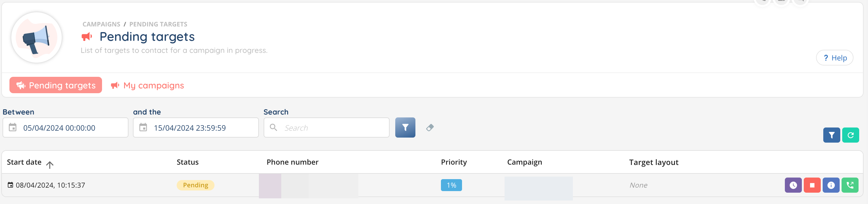This screenshot has width=868, height=204.
Task: Apply the filter button next to the Search field
Action: point(405,127)
